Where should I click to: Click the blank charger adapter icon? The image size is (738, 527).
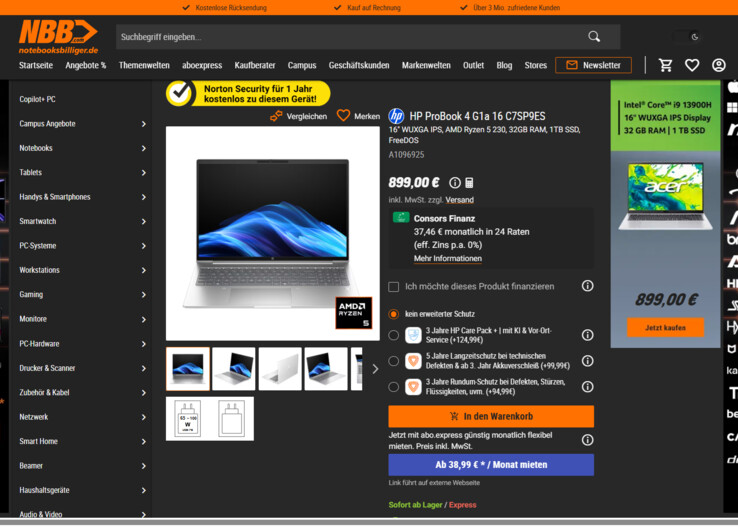coord(232,419)
